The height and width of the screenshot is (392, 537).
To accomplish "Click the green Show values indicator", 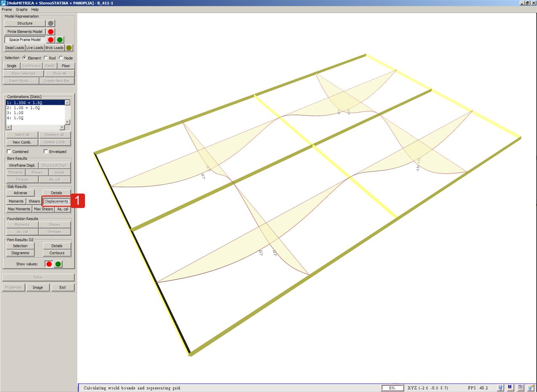I will [x=58, y=264].
